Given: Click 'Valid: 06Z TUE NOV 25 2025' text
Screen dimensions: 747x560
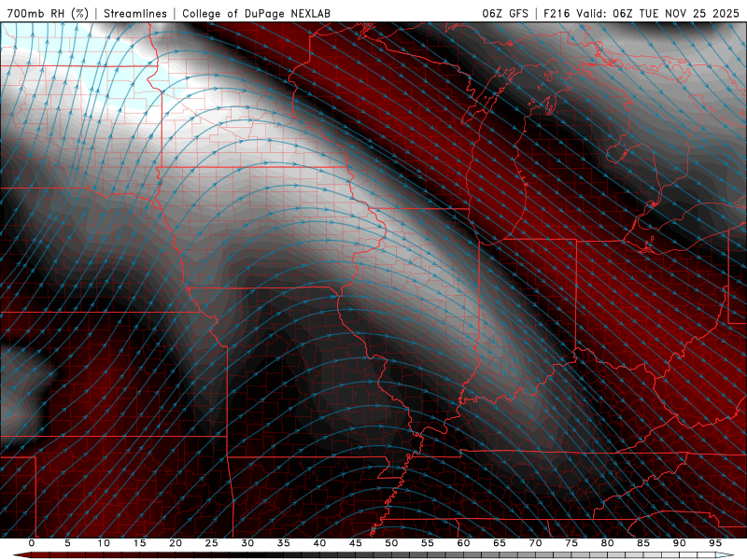Looking at the screenshot, I should pos(657,13).
